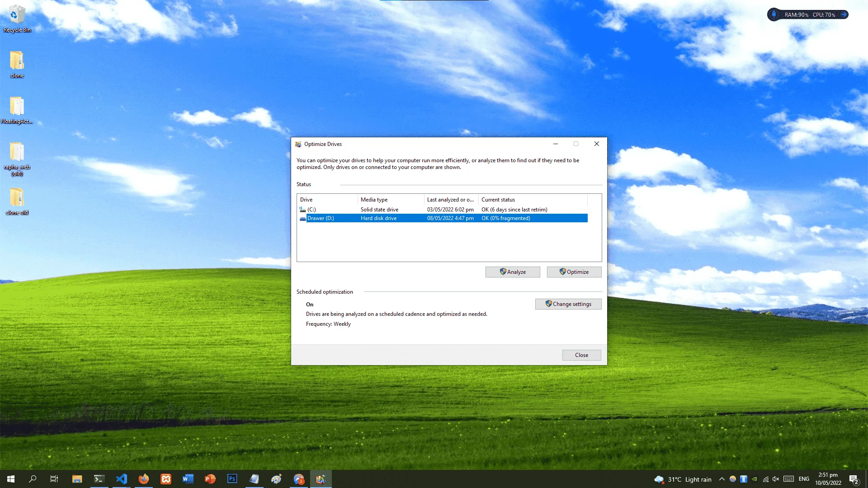Open XAMPP from the taskbar
The height and width of the screenshot is (488, 868).
(x=166, y=479)
